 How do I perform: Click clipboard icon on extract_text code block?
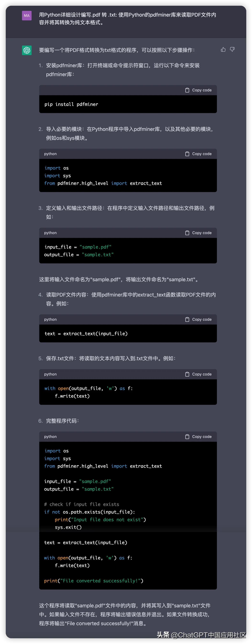click(187, 319)
